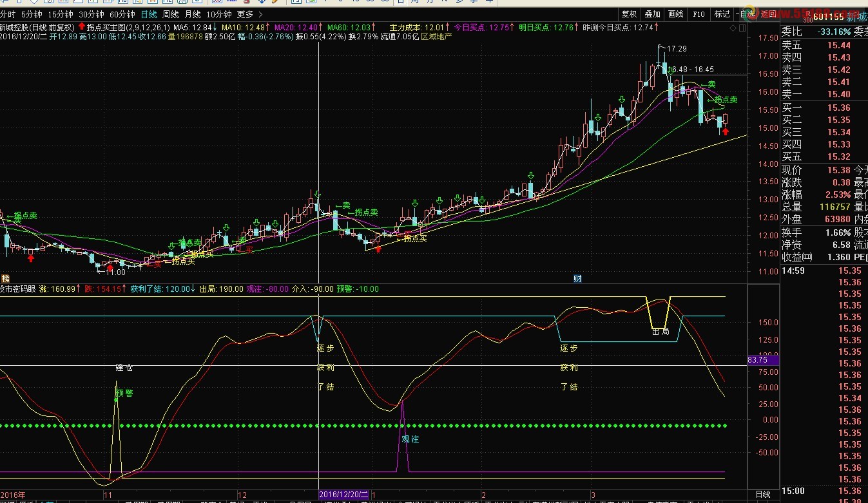Screen dimensions: 868x503
Task: Click the 16.48 - 16.45 gap label
Action: pos(691,70)
